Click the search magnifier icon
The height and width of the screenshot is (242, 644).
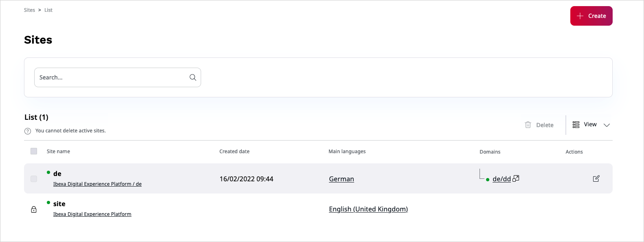(193, 77)
